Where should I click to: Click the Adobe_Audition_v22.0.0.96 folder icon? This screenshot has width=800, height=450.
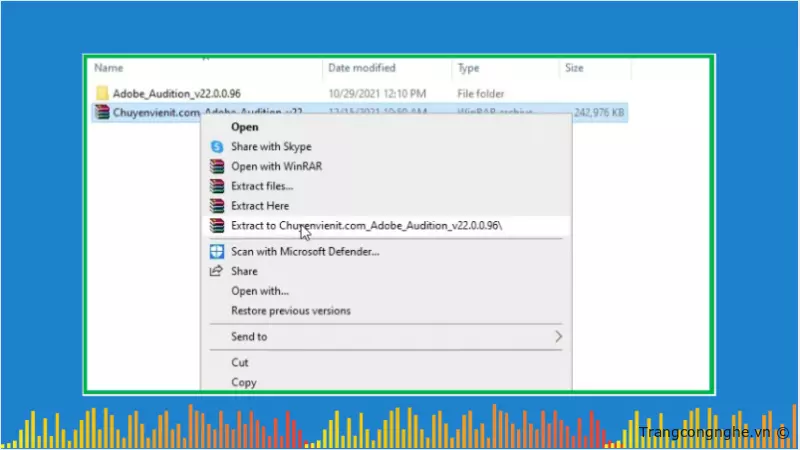[102, 93]
